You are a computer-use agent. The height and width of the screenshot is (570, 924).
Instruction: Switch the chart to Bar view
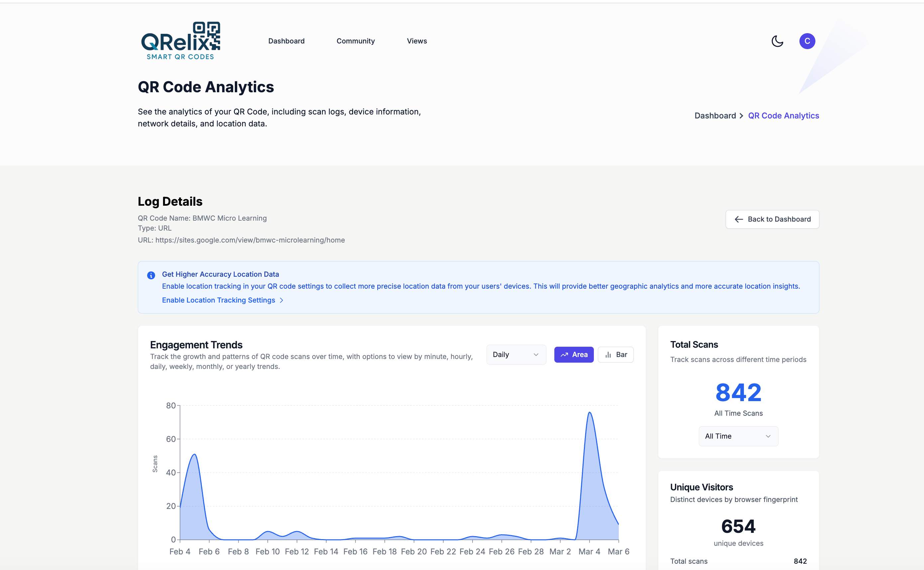point(615,355)
